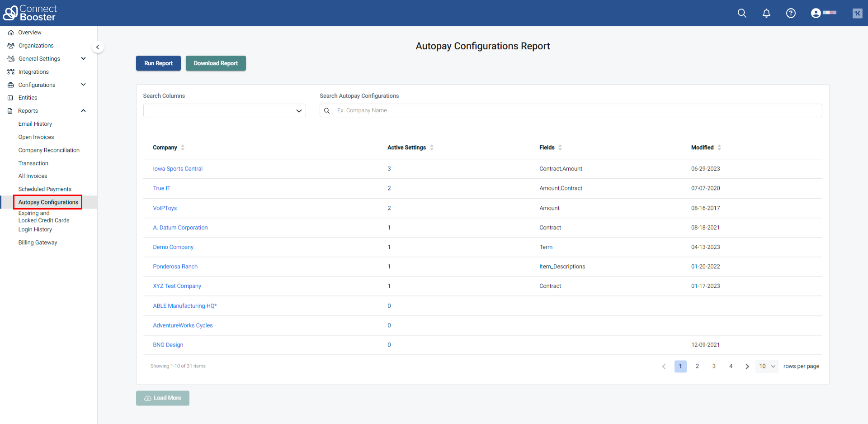Open Open Invoices report
Viewport: 868px width, 424px height.
(x=36, y=137)
